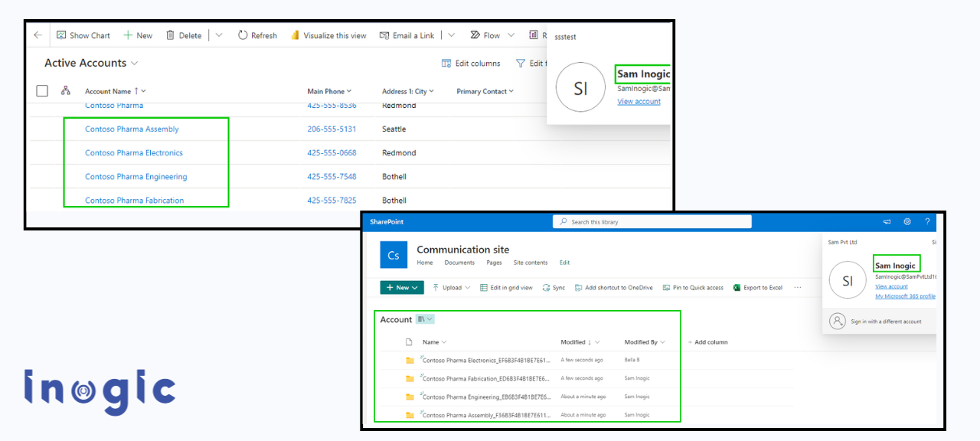This screenshot has width=980, height=441.
Task: Open the Active Accounts view selector
Action: [91, 63]
